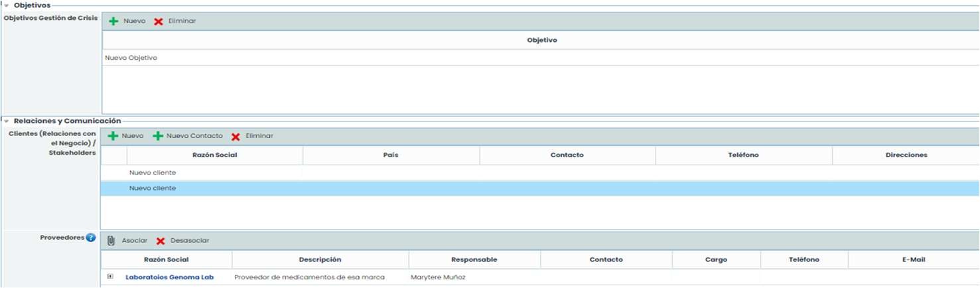
Task: Click the E-Mail column header
Action: tap(913, 259)
